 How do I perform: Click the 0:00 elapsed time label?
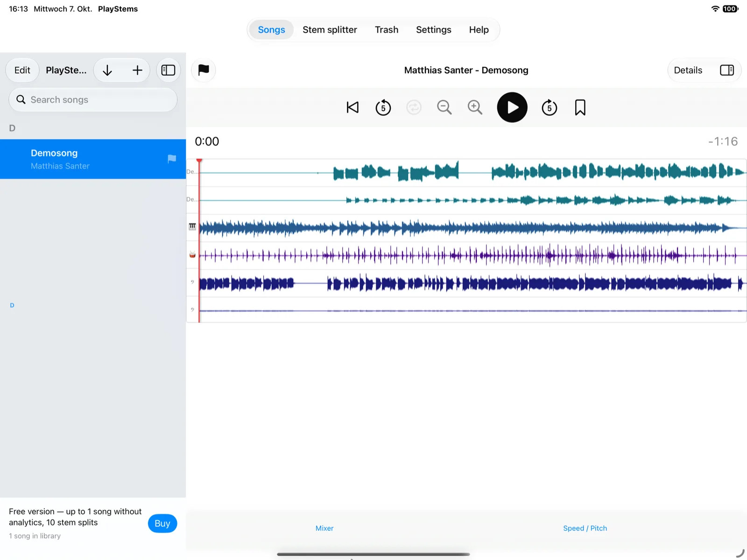[207, 141]
